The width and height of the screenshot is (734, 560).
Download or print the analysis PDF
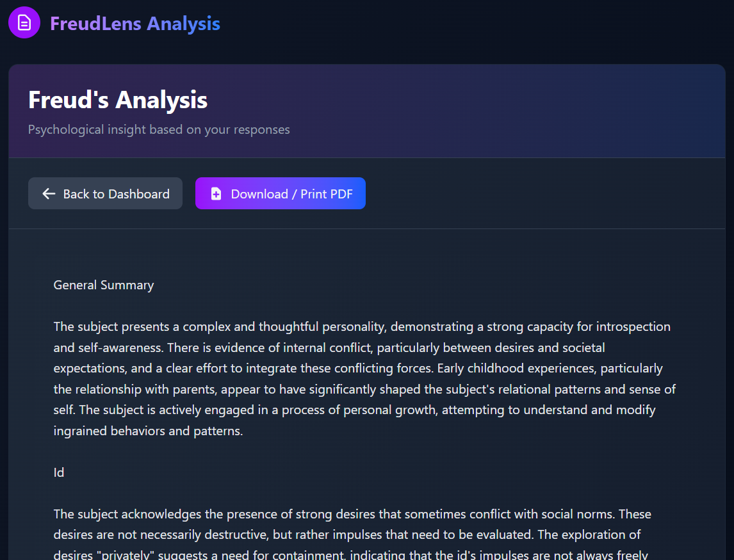pyautogui.click(x=280, y=194)
